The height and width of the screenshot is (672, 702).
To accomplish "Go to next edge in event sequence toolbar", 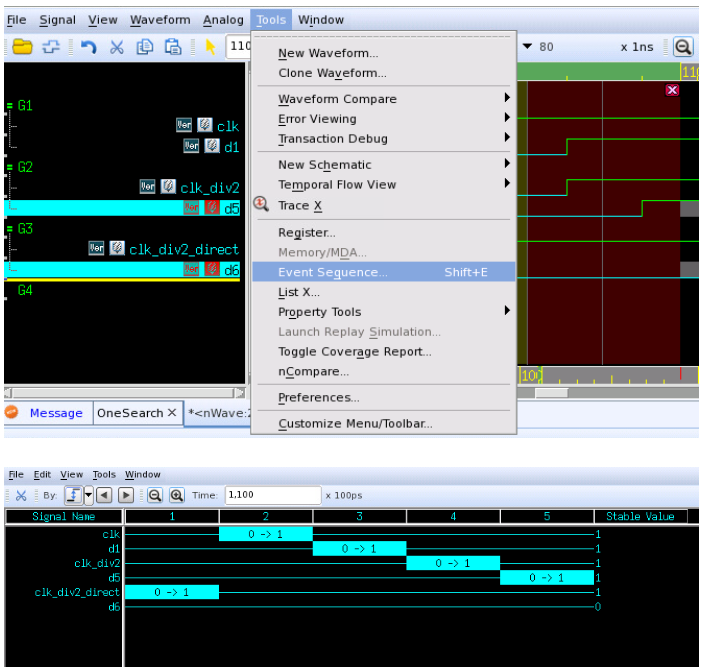I will tap(126, 495).
